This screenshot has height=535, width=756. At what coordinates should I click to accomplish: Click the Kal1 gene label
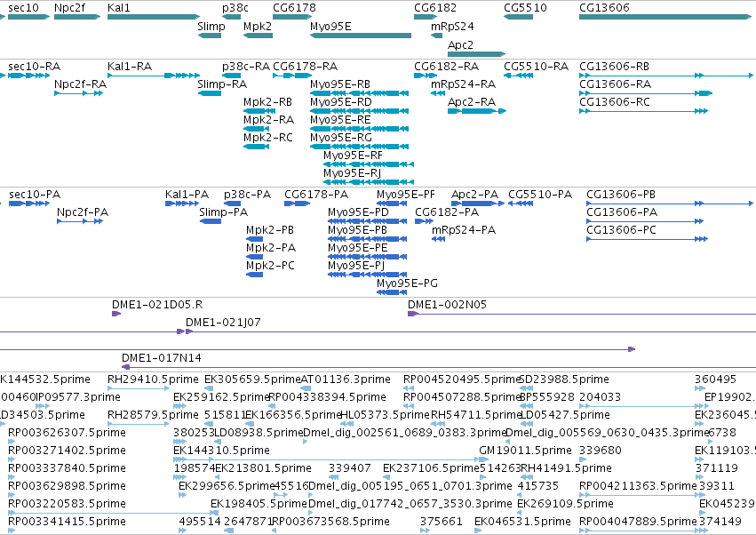tap(119, 8)
